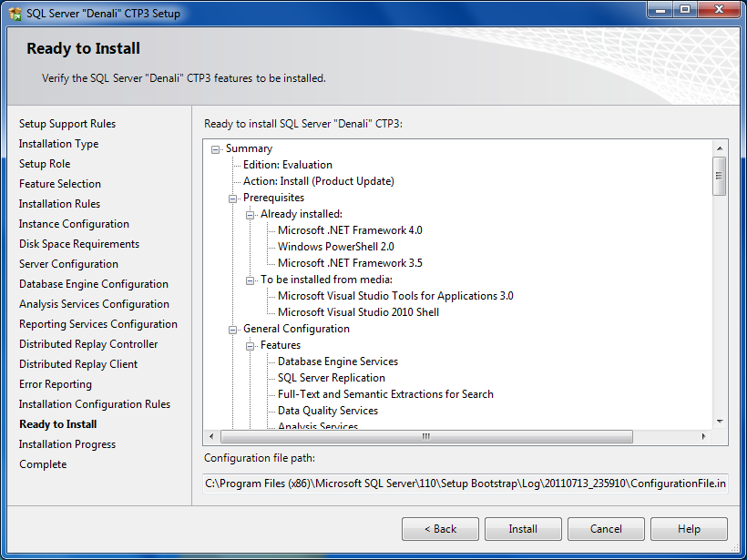Select Microsoft .NET Framework 3.5 row
Viewport: 747px width, 560px height.
[350, 263]
